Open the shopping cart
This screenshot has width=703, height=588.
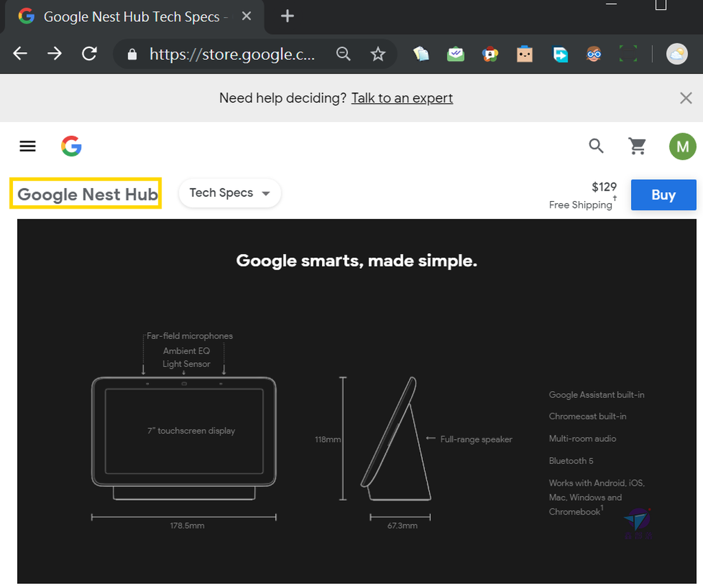point(637,146)
